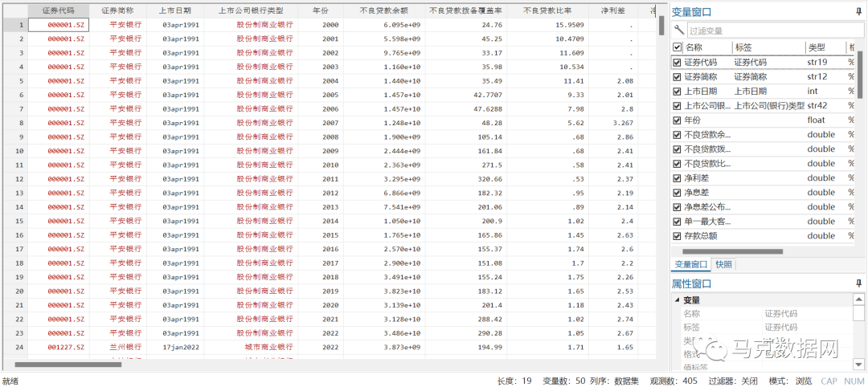Click the 模式: 浏览 status entry
This screenshot has height=387, width=868.
(x=791, y=381)
